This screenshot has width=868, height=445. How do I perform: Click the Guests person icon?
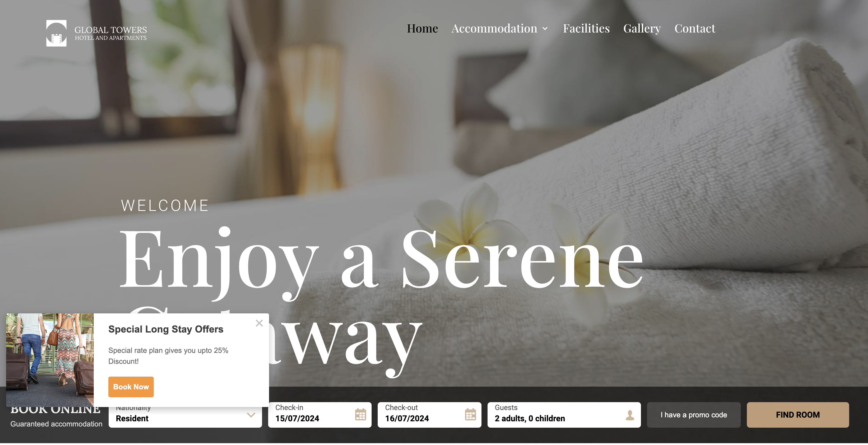point(630,415)
